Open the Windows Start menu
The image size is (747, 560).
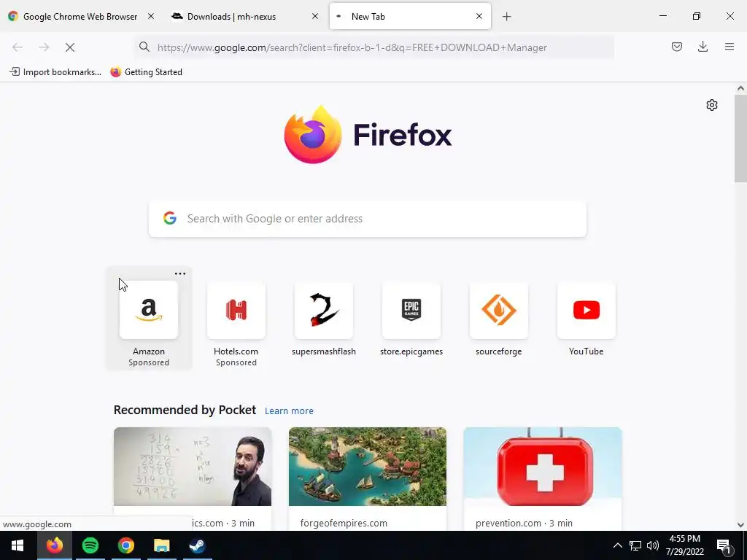[x=18, y=545]
